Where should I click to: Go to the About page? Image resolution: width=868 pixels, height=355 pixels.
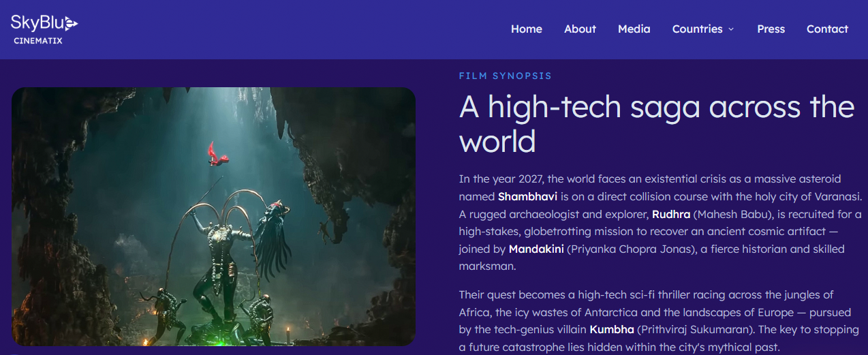click(580, 29)
